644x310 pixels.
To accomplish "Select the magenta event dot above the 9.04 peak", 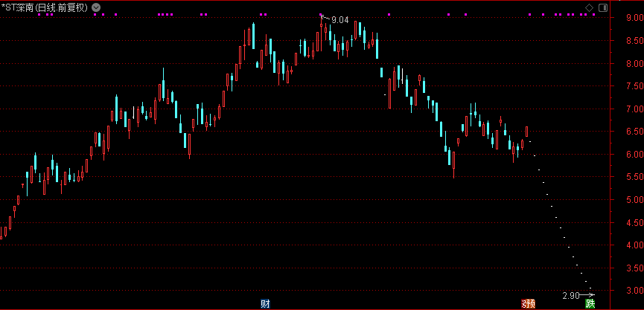I will click(x=322, y=15).
